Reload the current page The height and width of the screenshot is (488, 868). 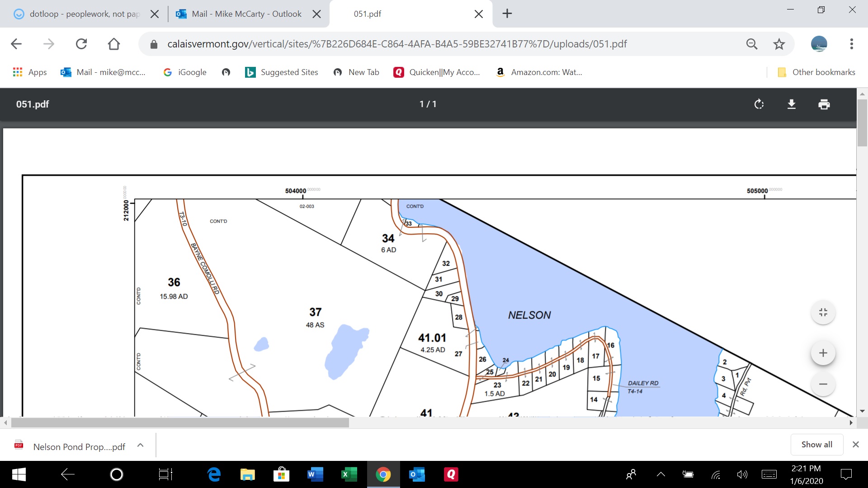pyautogui.click(x=81, y=44)
